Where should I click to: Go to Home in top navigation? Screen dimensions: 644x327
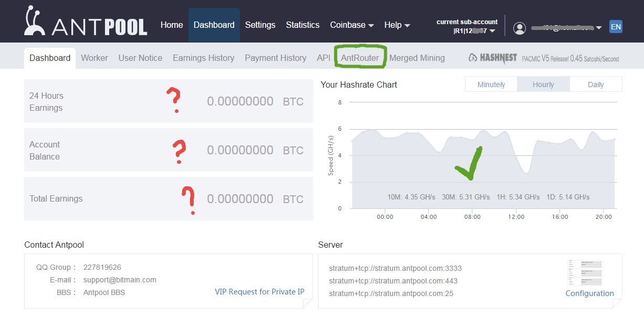click(172, 25)
